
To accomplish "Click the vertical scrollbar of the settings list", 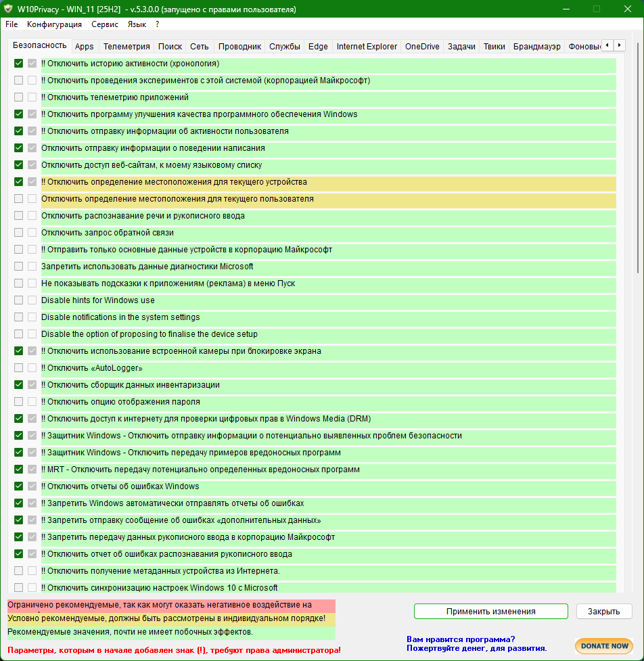I will pos(637,169).
